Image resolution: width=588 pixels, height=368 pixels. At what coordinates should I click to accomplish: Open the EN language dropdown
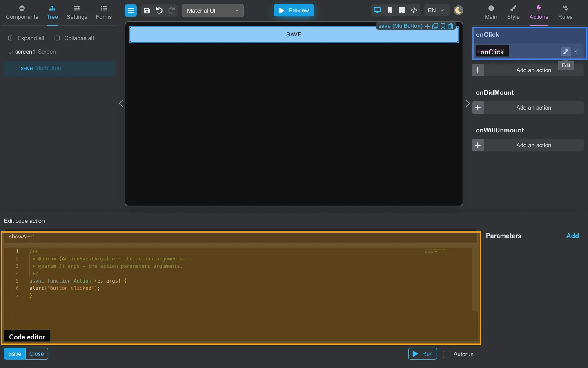coord(437,10)
